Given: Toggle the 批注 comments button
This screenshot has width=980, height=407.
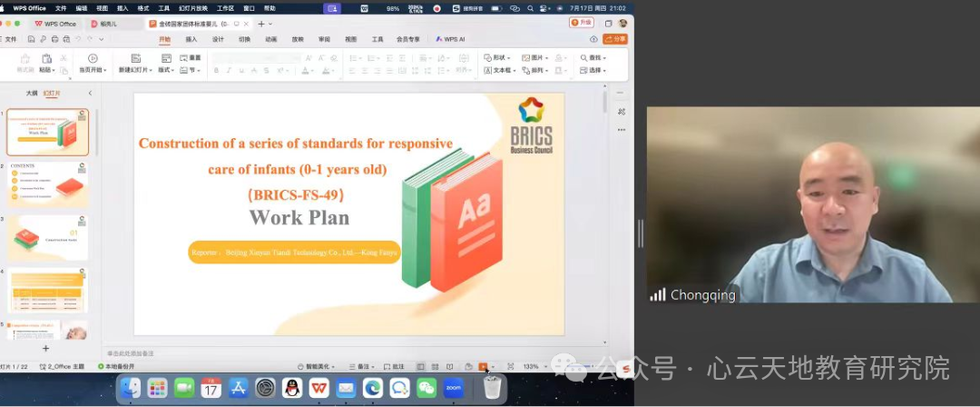Looking at the screenshot, I should coord(395,366).
